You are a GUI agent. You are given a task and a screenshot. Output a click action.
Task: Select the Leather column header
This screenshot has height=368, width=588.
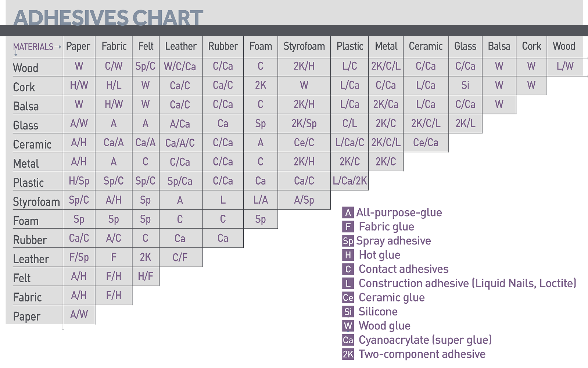click(x=180, y=46)
